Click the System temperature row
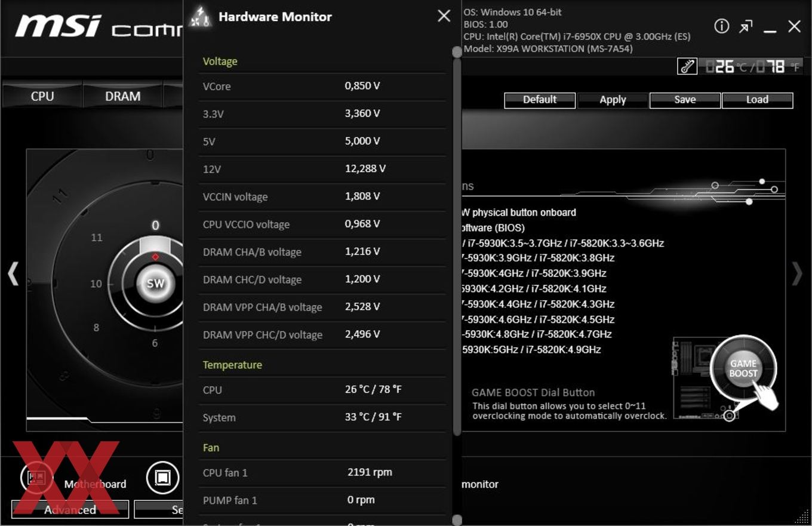812x526 pixels. (x=322, y=417)
